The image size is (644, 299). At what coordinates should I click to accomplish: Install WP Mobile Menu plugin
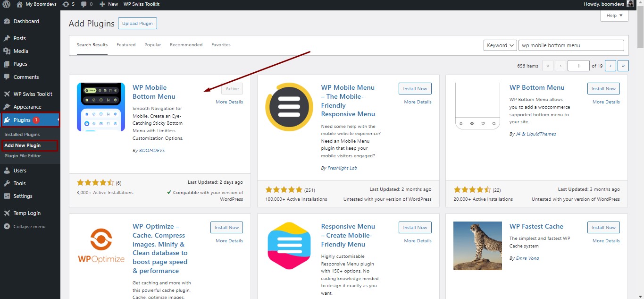[x=415, y=88]
